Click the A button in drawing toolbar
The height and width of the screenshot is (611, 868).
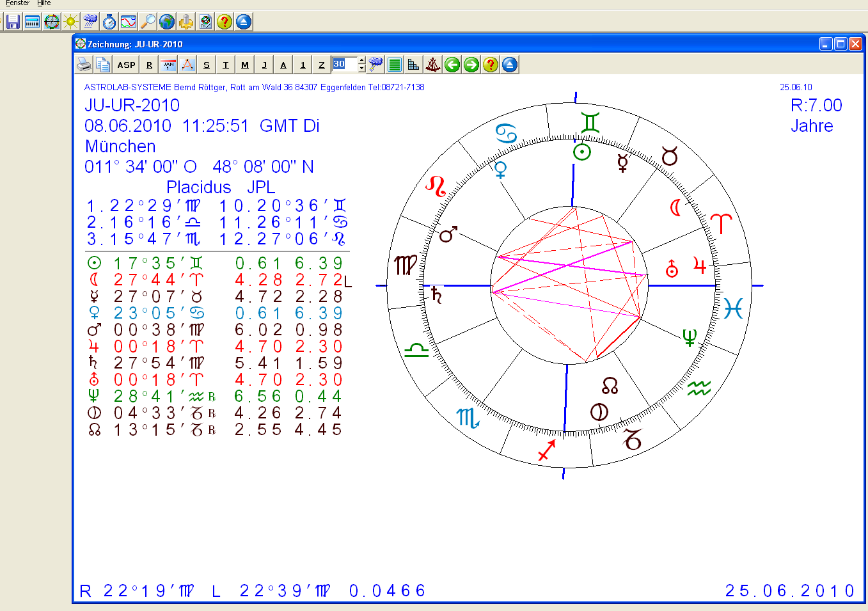tap(283, 65)
